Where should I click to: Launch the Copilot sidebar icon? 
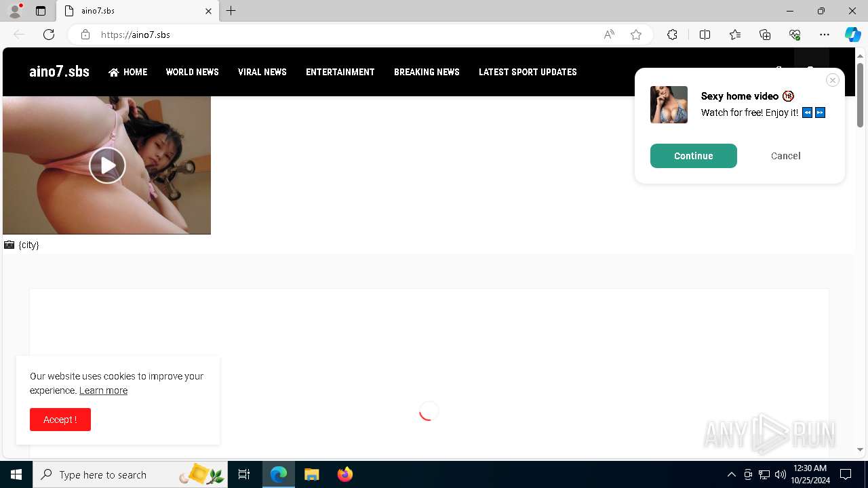[852, 35]
